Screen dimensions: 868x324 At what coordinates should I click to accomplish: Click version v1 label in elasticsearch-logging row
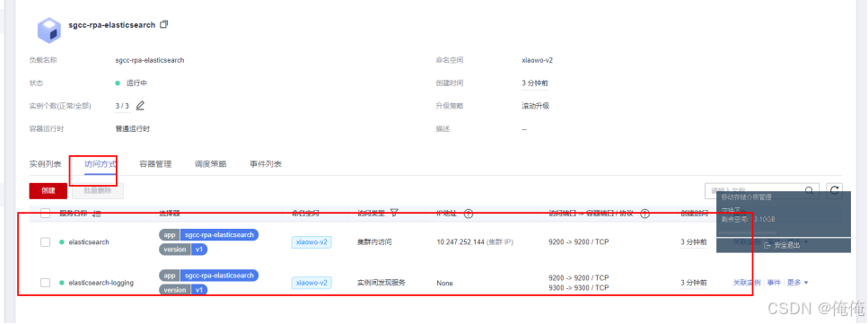coord(183,290)
